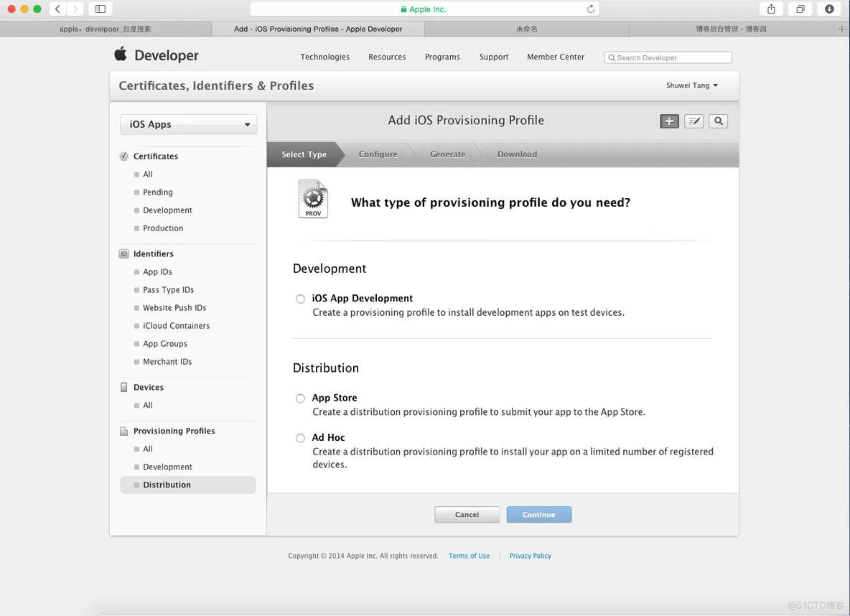The image size is (850, 616).
Task: Open iCloud Containers
Action: 176,326
